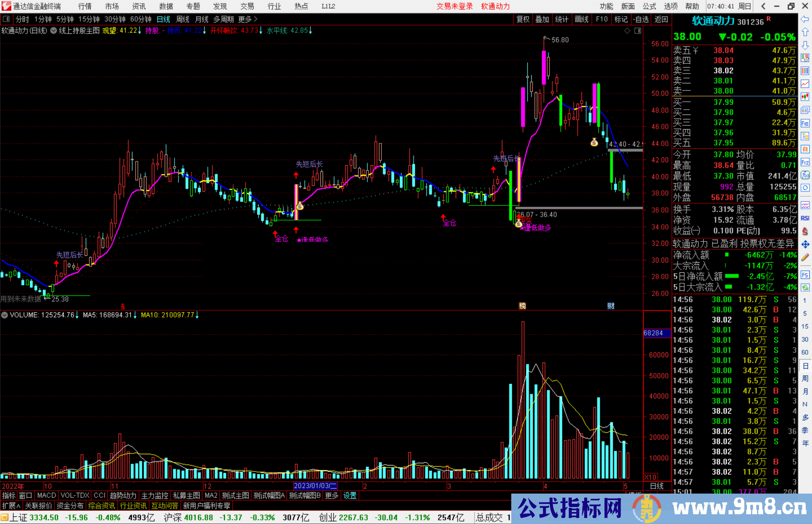The image size is (812, 524).
Task: Open 更多 indicators dropdown in bottom tab bar
Action: (332, 495)
